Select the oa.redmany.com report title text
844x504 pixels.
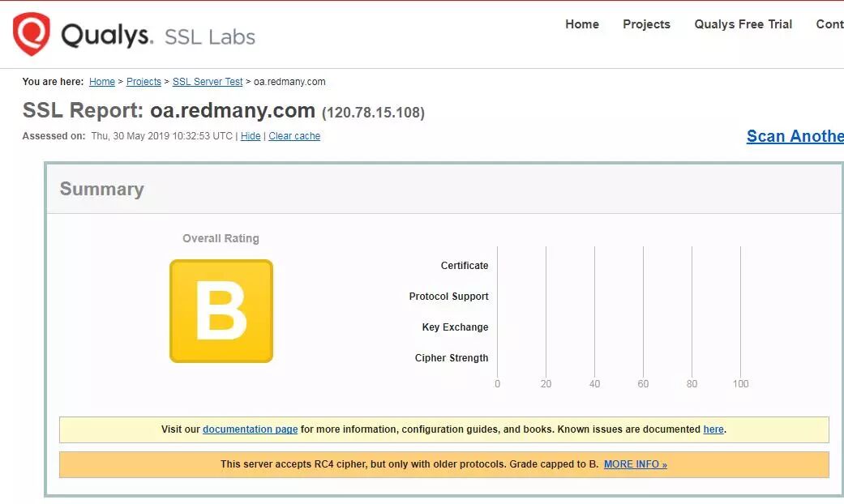[x=233, y=110]
